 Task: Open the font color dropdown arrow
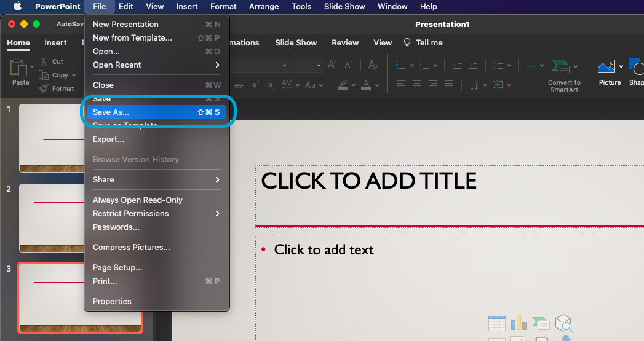(x=377, y=85)
